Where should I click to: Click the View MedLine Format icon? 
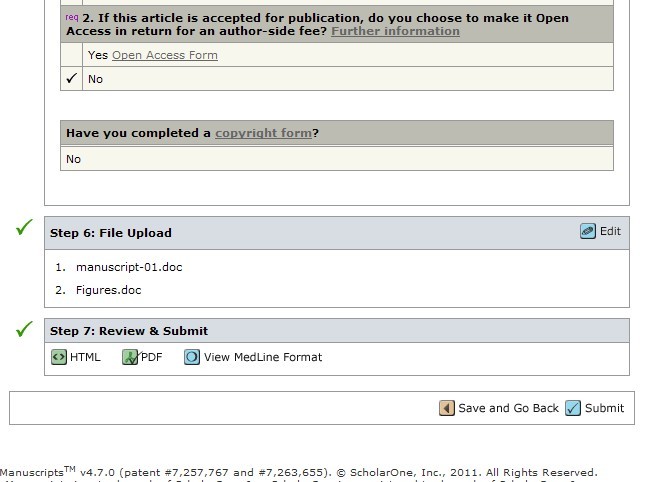click(192, 357)
